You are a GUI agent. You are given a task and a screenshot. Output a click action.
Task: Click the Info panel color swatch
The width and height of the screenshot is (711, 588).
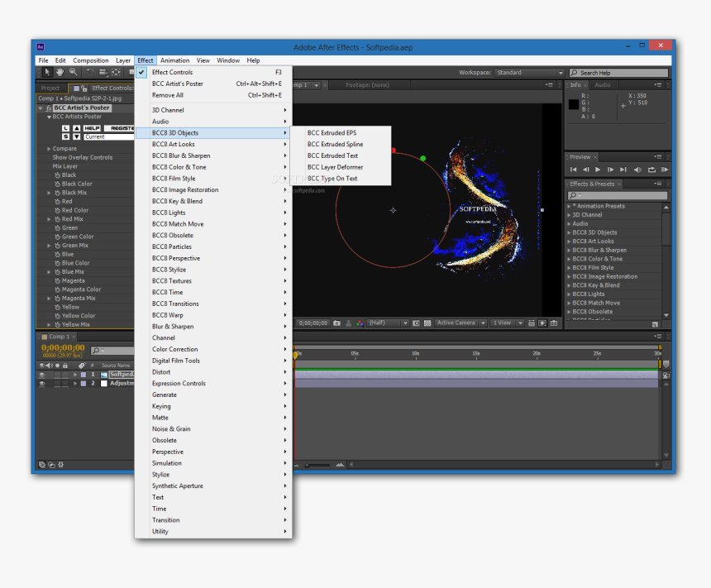574,104
